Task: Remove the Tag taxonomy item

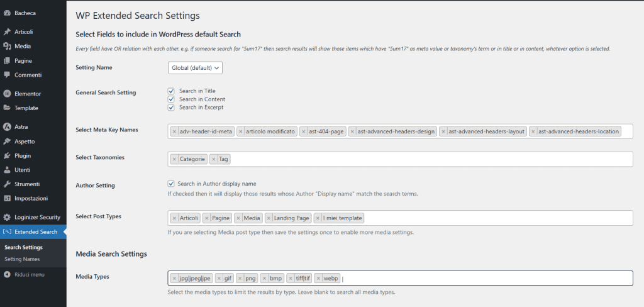Action: tap(214, 159)
